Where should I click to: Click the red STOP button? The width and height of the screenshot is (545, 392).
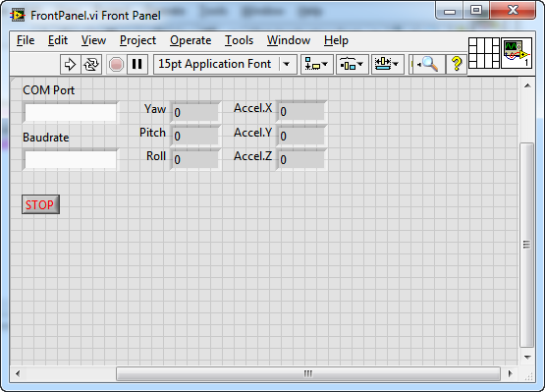(x=40, y=204)
